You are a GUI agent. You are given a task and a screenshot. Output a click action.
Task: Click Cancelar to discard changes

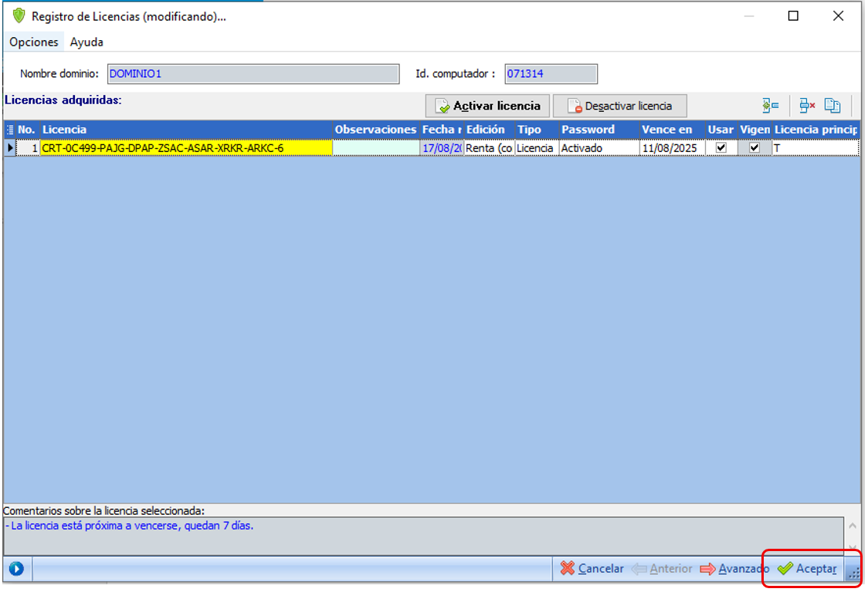tap(592, 569)
